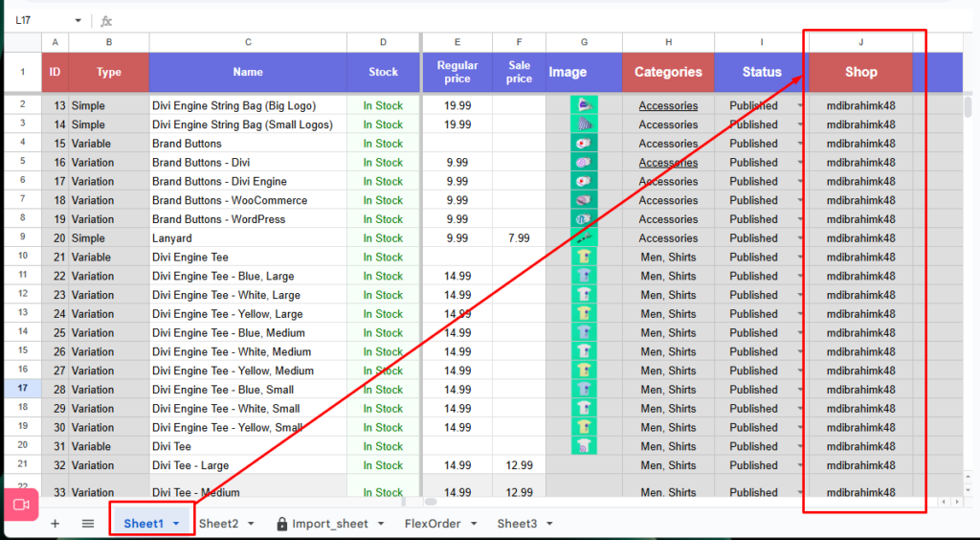This screenshot has width=980, height=540.
Task: Switch to Sheet1 tab
Action: (x=144, y=524)
